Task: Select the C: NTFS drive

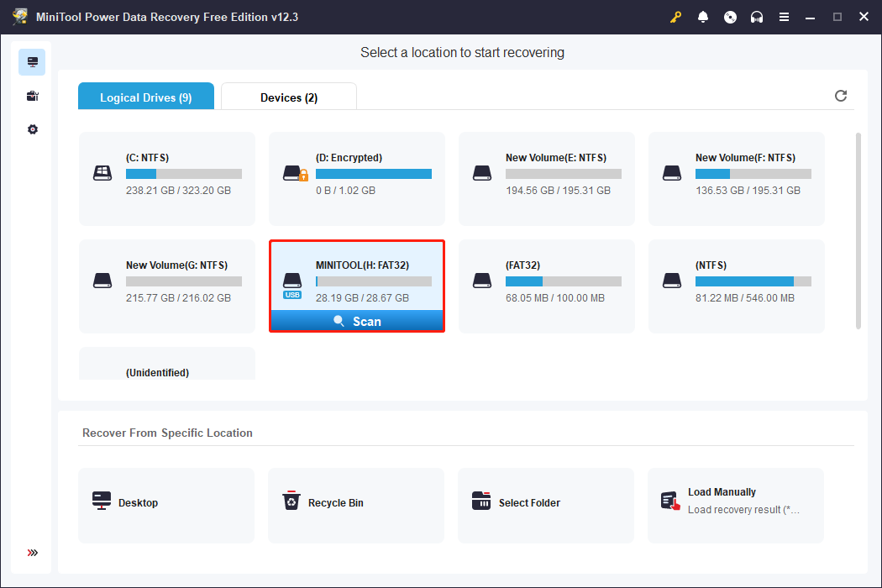Action: click(x=167, y=178)
